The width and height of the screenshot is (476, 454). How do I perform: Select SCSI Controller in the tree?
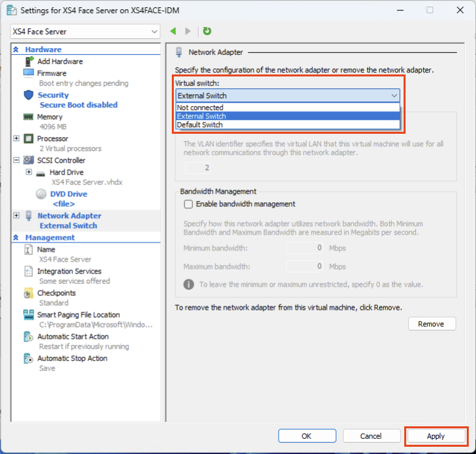[61, 160]
